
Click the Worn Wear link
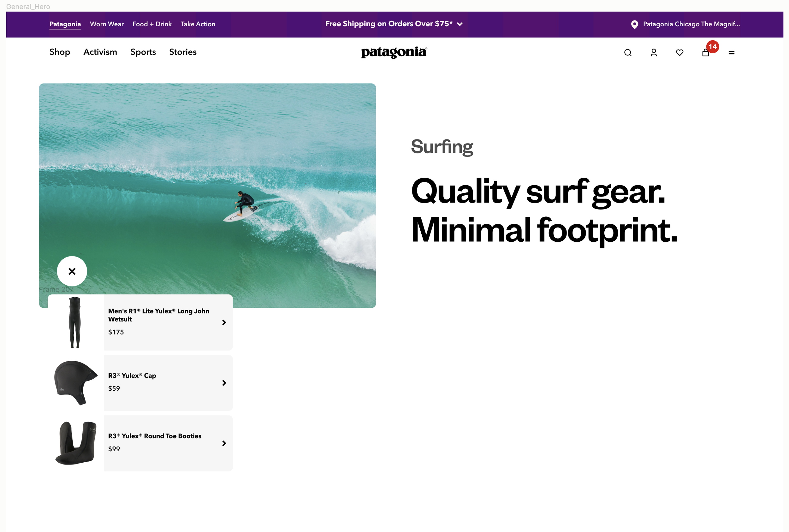107,24
